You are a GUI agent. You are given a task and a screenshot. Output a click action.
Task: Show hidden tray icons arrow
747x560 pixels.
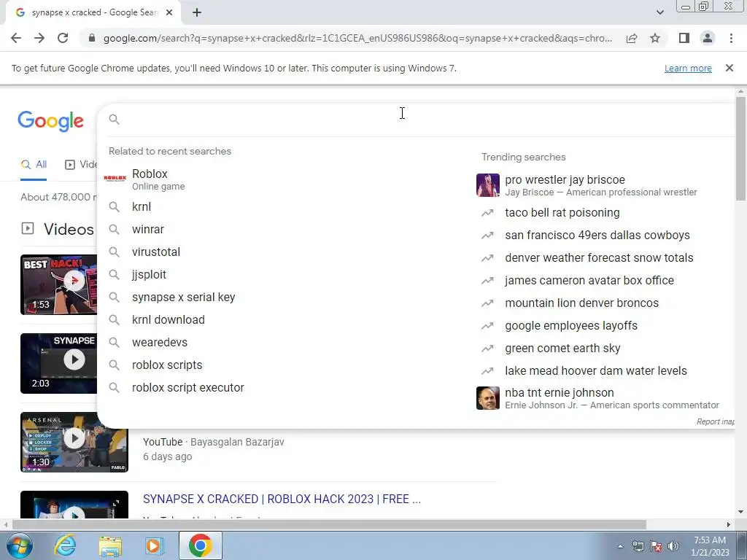[x=620, y=547]
